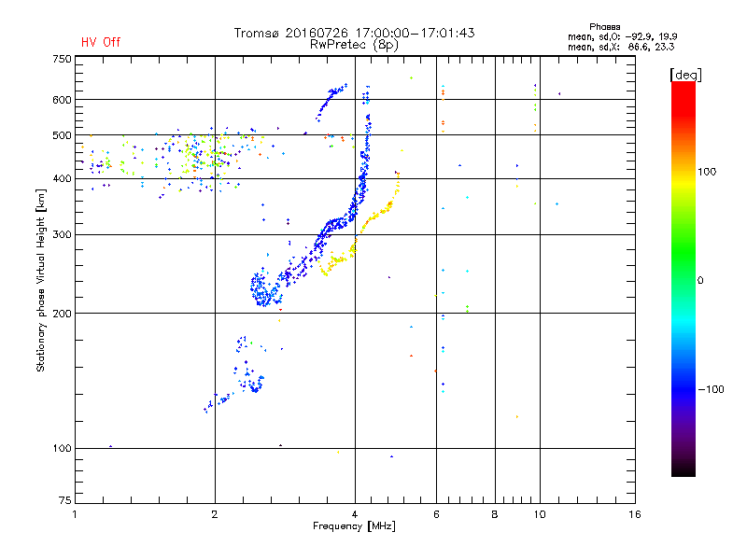Click the 'RwPretec (8p)' subtitle

(x=354, y=45)
